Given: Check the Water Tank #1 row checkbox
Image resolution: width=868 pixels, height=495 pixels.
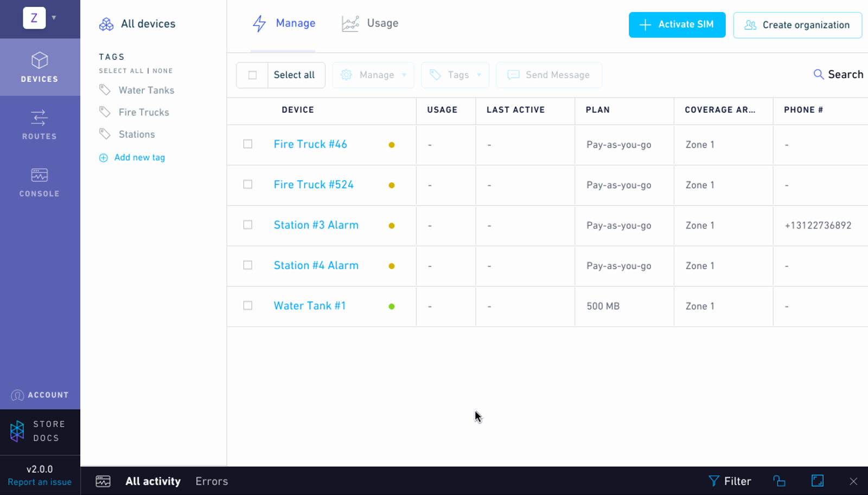Looking at the screenshot, I should pos(248,306).
